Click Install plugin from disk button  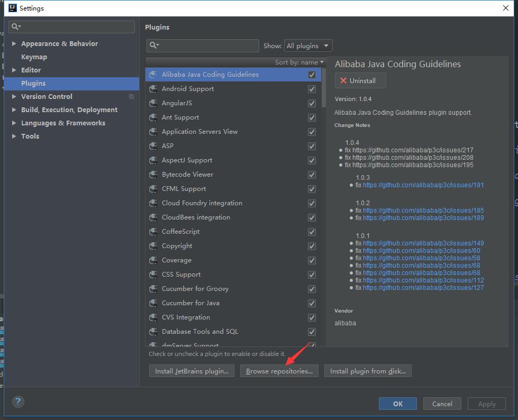pos(368,371)
